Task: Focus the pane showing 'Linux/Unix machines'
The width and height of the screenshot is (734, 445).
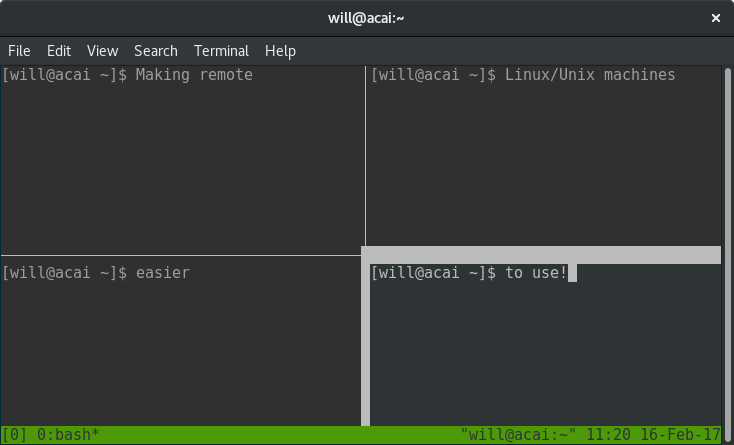Action: click(x=543, y=156)
